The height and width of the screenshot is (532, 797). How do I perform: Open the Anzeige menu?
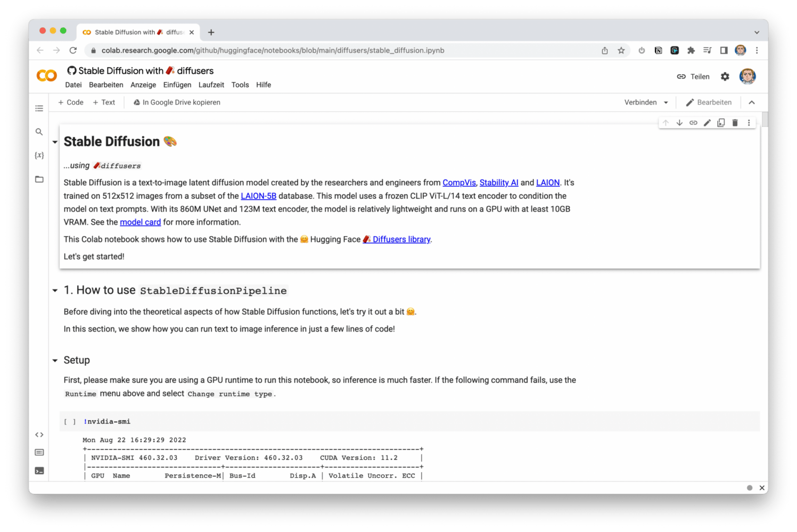[143, 85]
